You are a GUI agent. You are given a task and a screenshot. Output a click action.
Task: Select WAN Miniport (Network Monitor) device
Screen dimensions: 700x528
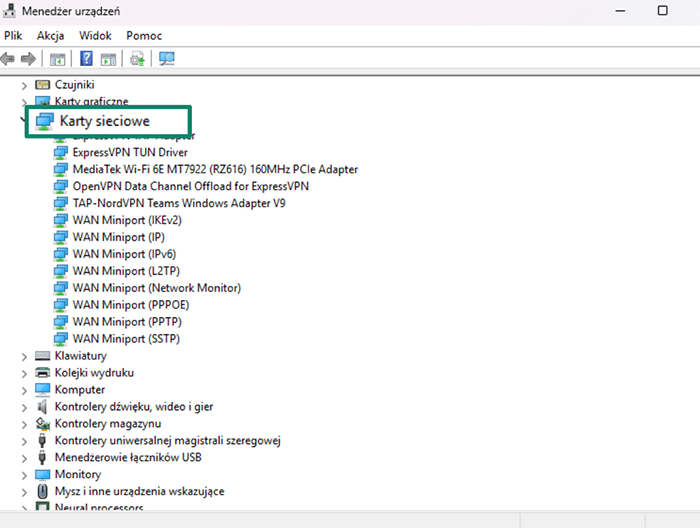(156, 288)
